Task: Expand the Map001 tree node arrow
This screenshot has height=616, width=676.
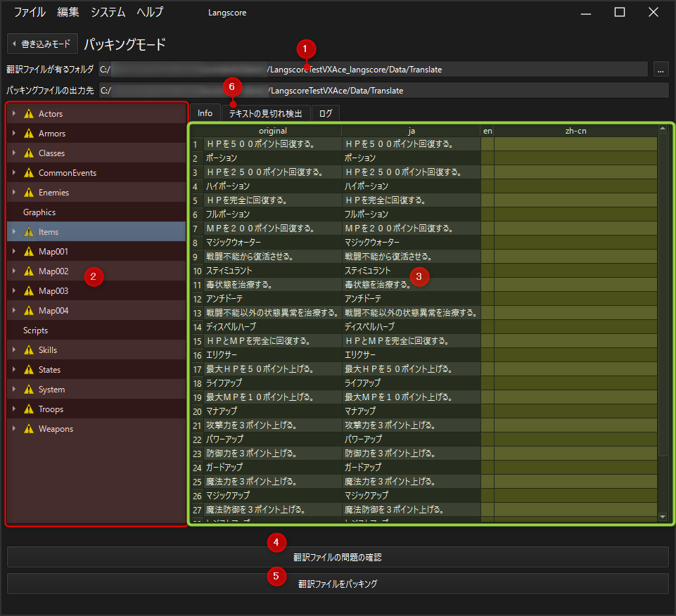Action: tap(14, 251)
